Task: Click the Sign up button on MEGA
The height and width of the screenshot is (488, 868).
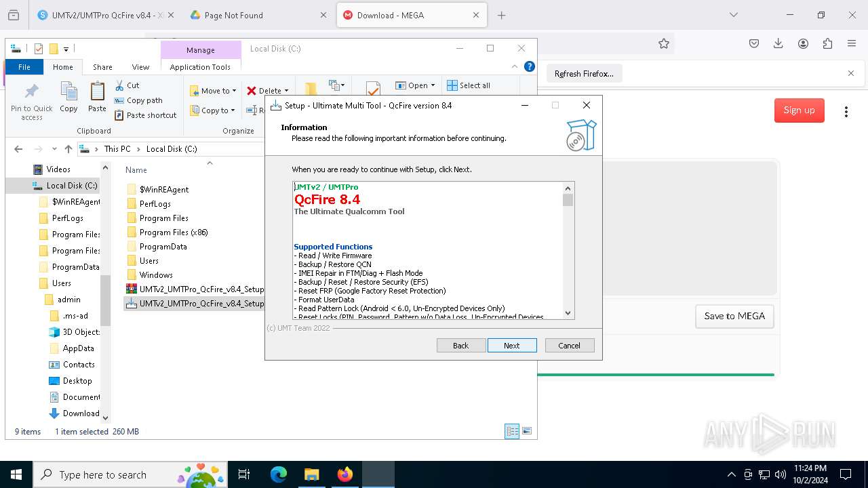Action: click(x=800, y=110)
